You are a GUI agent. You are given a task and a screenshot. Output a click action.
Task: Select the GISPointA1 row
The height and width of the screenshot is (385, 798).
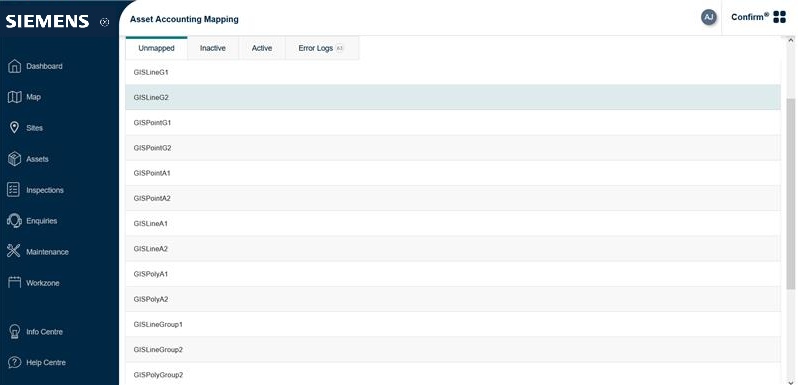[453, 173]
